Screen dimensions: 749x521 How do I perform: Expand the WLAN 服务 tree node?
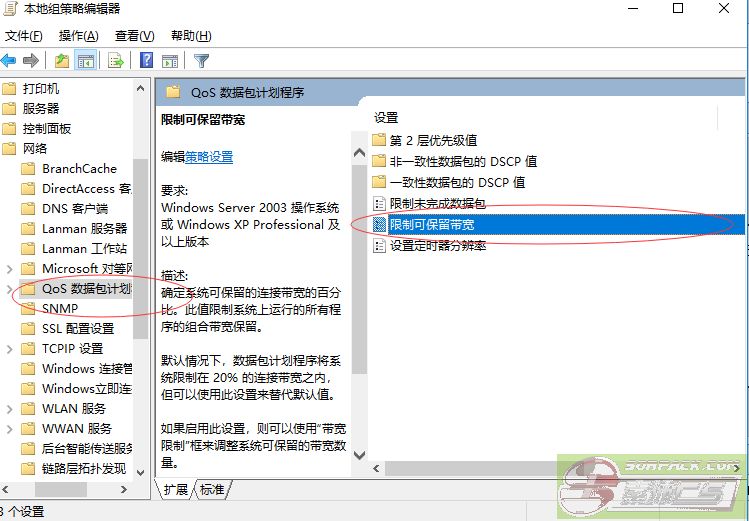tap(10, 409)
